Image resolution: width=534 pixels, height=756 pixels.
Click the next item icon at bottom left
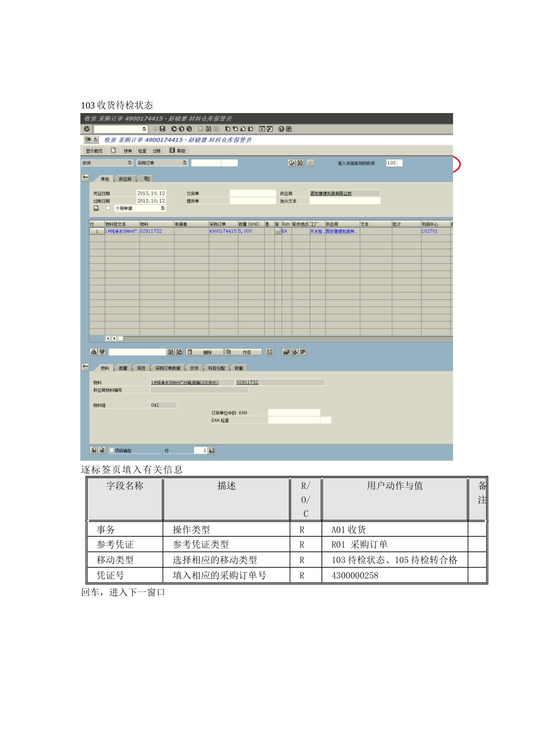[102, 451]
